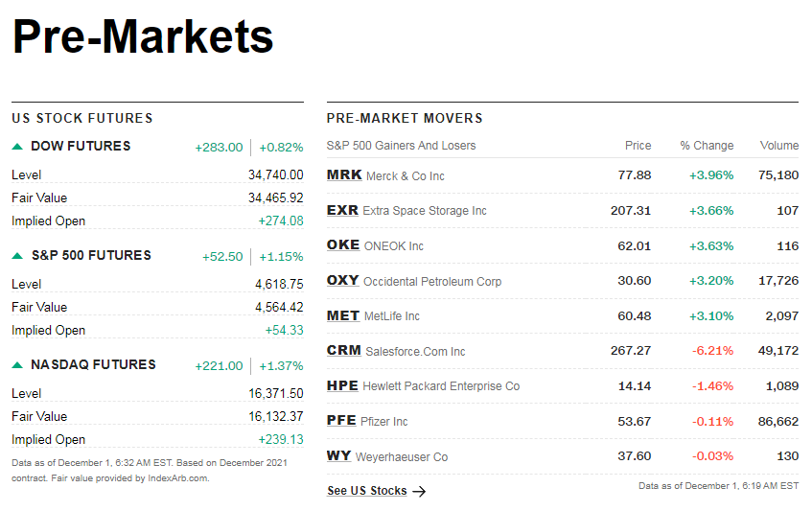Select the CRM Salesforce ticker
This screenshot has height=511, width=812.
(x=344, y=351)
